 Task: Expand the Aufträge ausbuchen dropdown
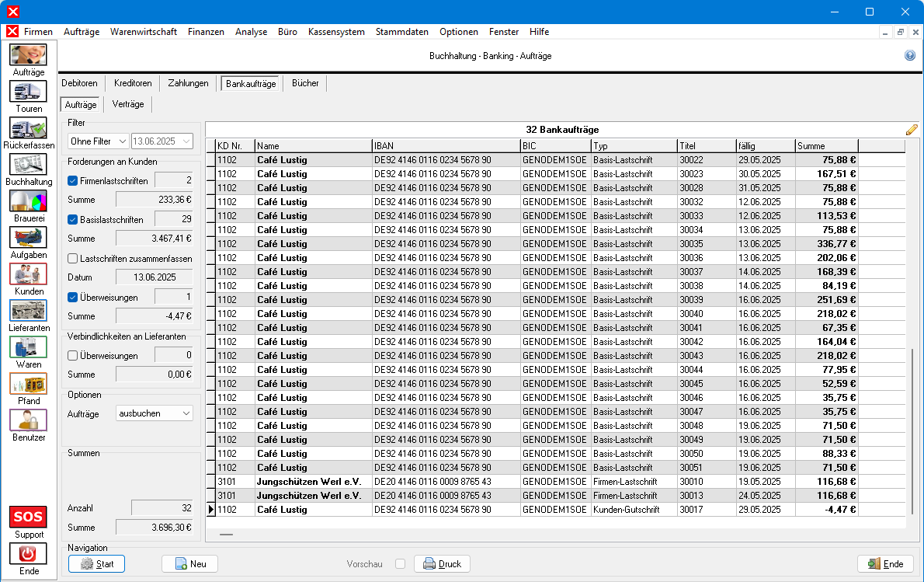click(154, 413)
